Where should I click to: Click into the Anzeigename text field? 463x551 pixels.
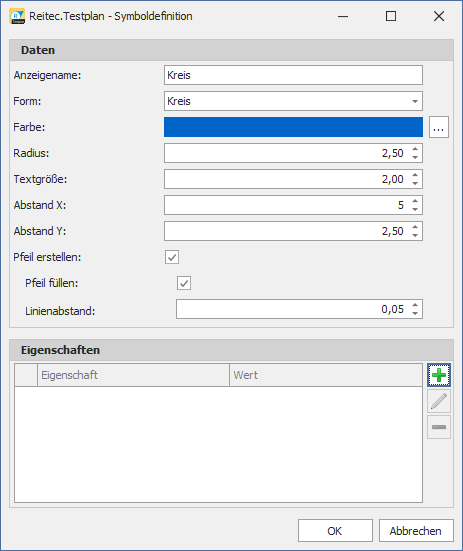coord(293,75)
